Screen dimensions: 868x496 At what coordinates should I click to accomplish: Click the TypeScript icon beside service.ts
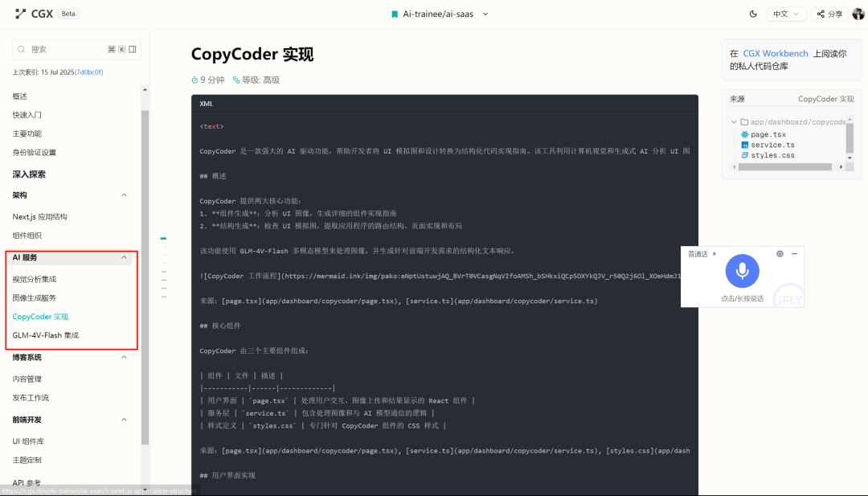(744, 145)
